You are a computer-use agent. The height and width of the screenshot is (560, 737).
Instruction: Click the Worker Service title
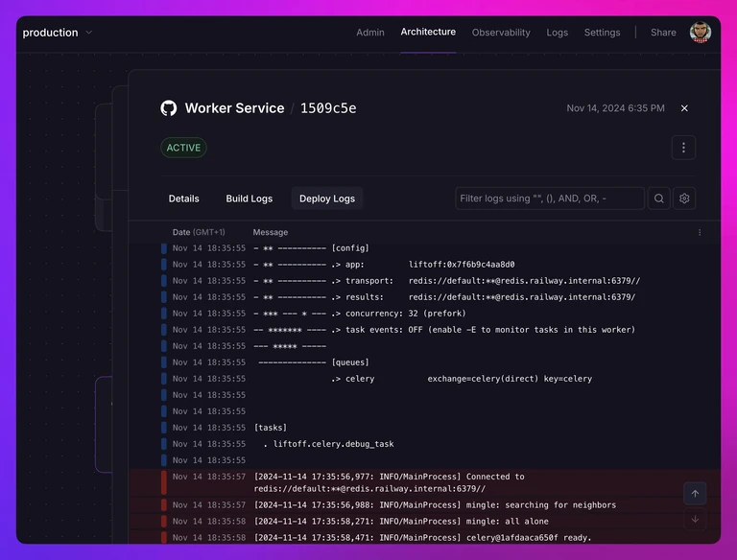(234, 108)
